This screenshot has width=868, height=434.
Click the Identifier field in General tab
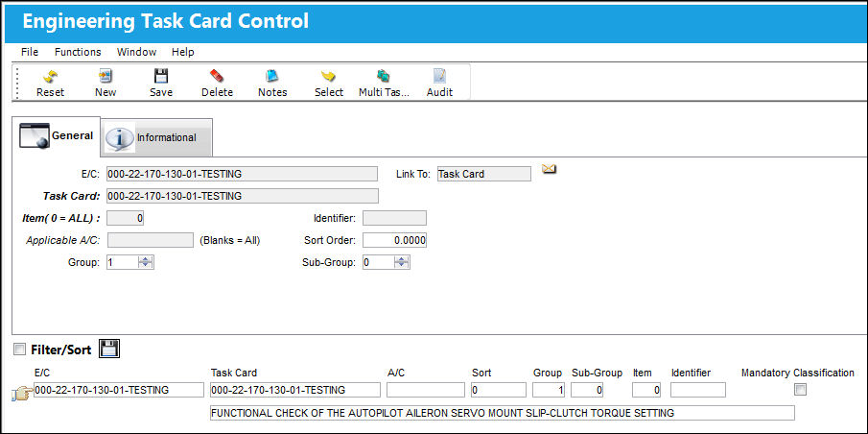[x=395, y=218]
